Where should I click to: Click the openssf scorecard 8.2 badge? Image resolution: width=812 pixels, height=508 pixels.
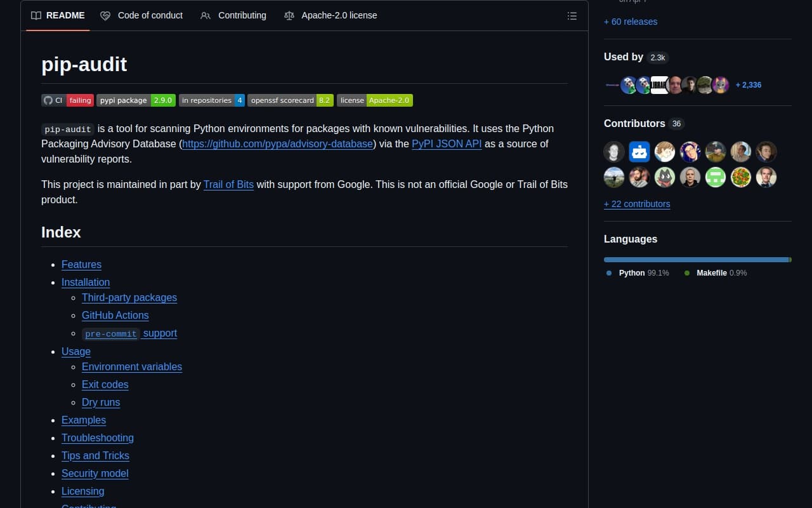(291, 100)
